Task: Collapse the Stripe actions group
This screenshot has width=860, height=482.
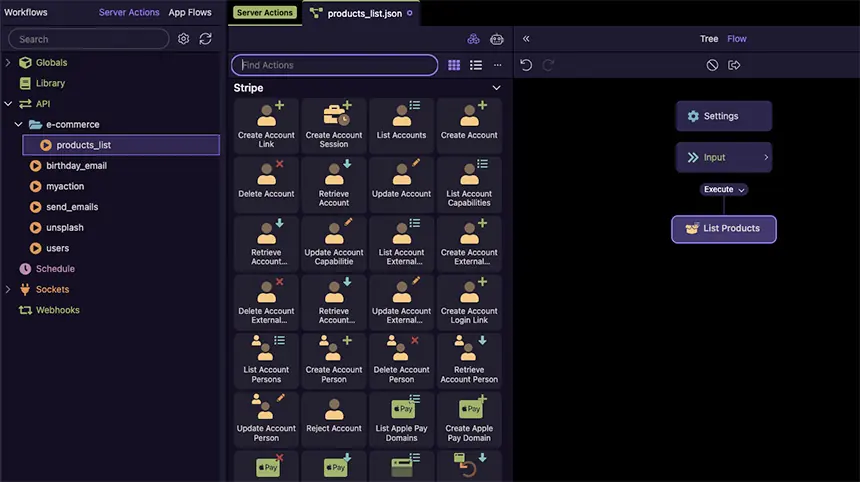Action: [x=496, y=88]
